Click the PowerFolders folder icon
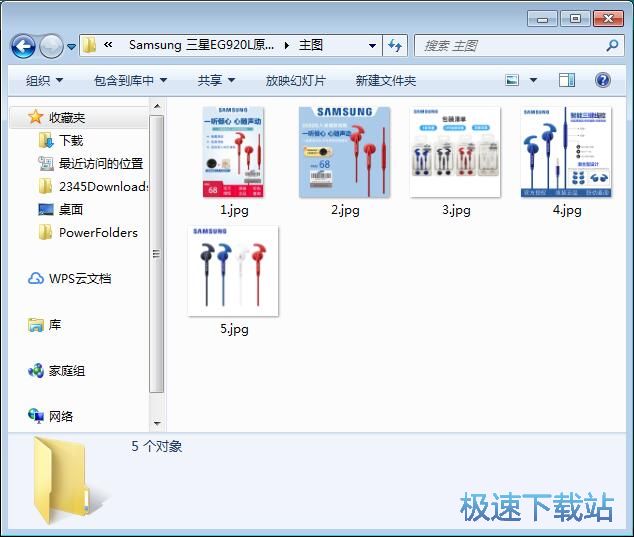This screenshot has width=634, height=537. coord(45,232)
